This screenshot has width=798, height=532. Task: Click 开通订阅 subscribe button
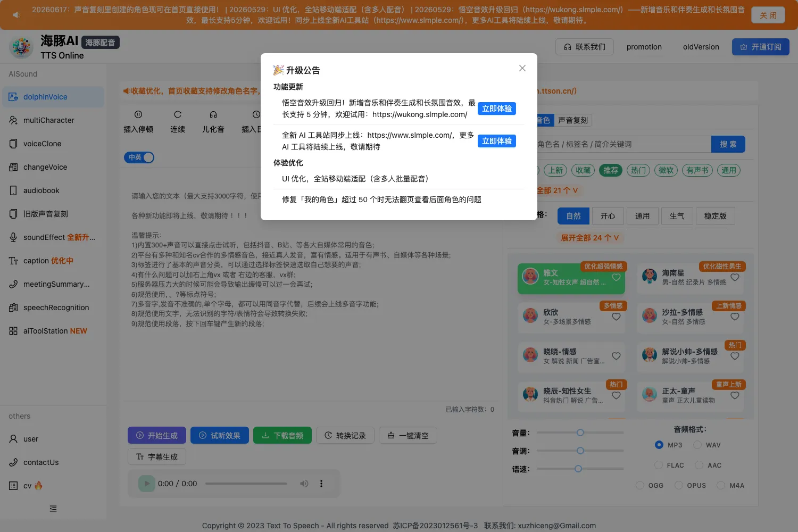pos(761,47)
